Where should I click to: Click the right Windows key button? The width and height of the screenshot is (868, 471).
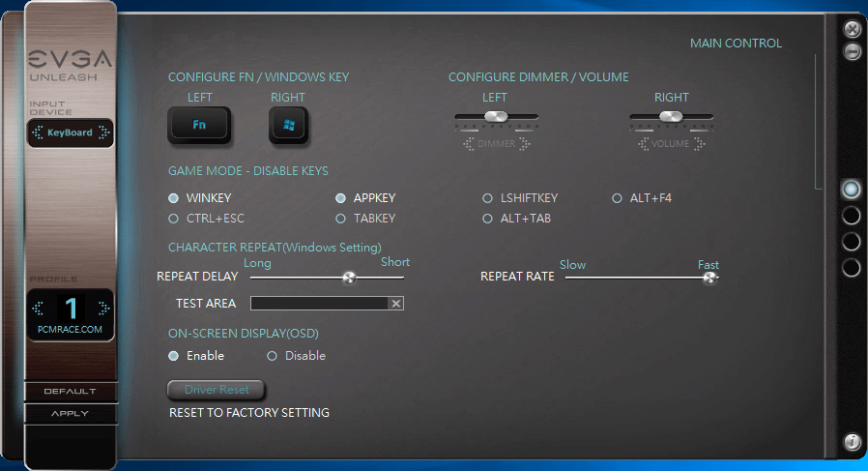pyautogui.click(x=288, y=125)
